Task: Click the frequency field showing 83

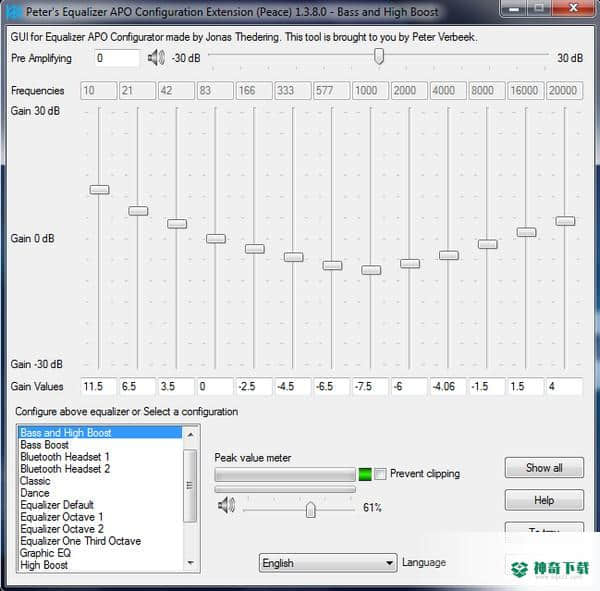Action: point(215,91)
